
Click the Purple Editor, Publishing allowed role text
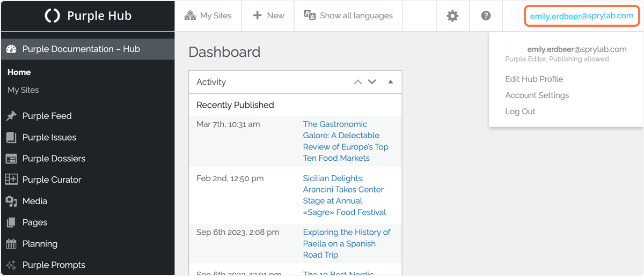click(557, 59)
